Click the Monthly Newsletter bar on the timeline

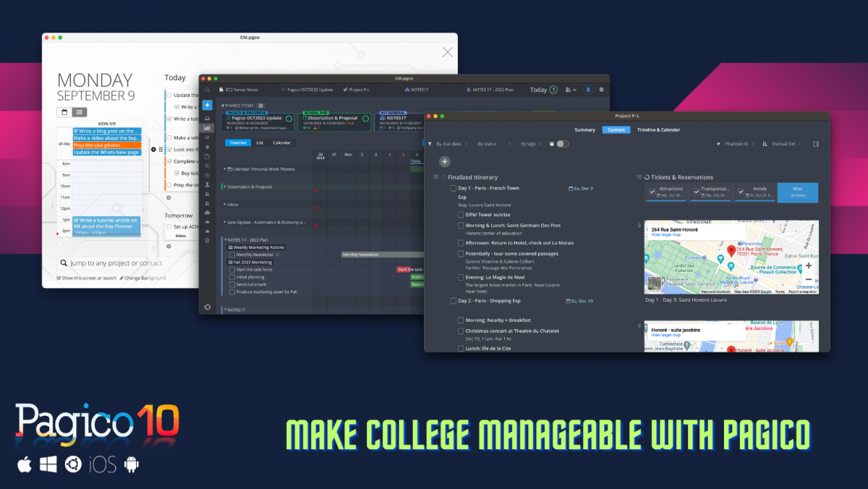[x=382, y=255]
